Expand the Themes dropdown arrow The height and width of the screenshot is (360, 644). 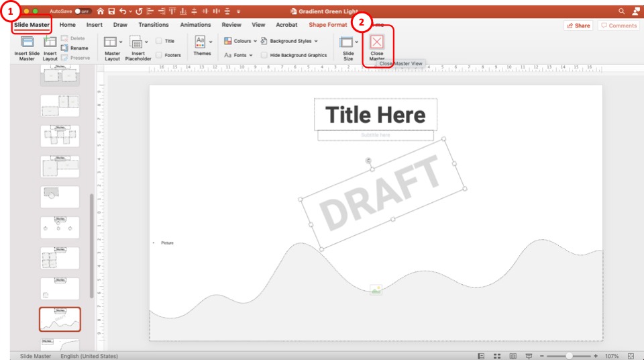[x=211, y=42]
